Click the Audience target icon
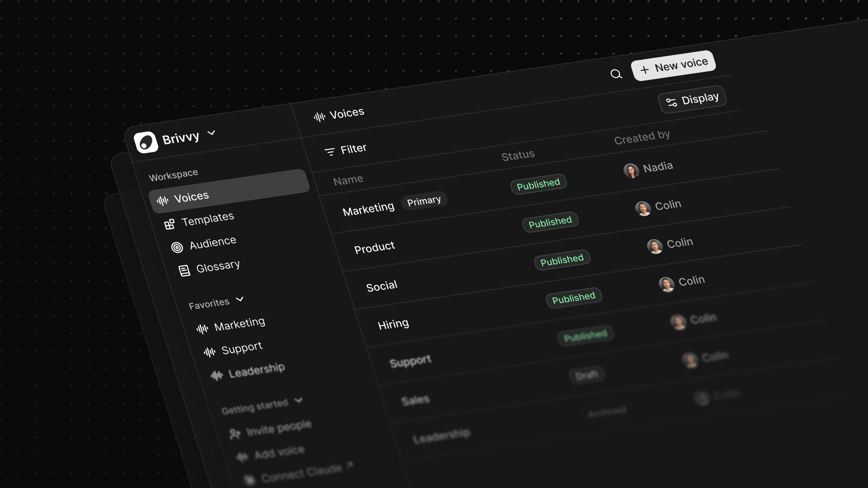 tap(177, 247)
